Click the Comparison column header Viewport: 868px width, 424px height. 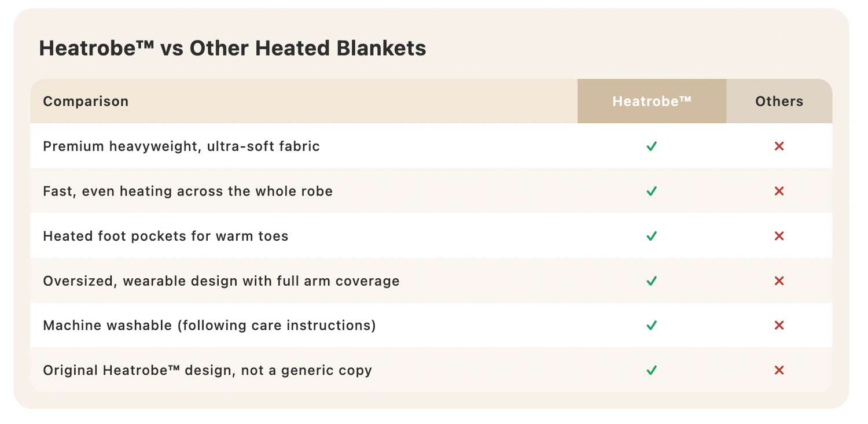click(x=86, y=101)
